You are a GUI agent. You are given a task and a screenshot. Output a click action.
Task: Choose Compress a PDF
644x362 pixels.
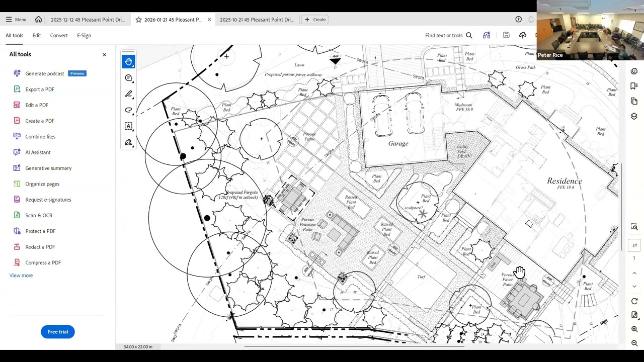tap(43, 262)
